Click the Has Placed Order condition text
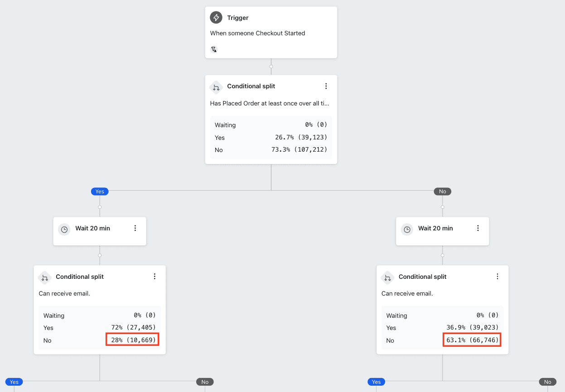 click(270, 103)
